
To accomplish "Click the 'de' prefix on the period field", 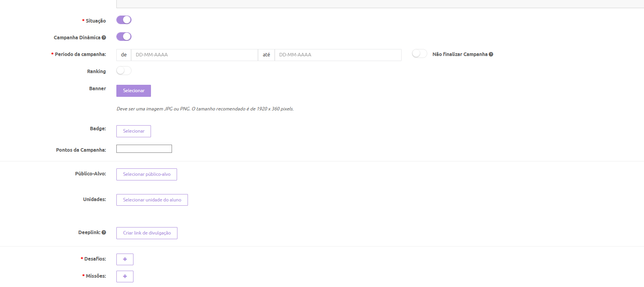I will (124, 55).
